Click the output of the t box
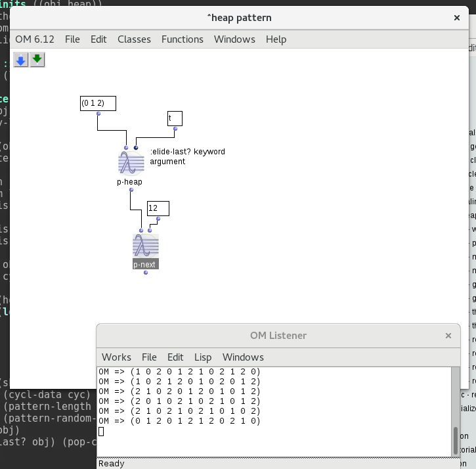The height and width of the screenshot is (469, 476). [x=175, y=129]
